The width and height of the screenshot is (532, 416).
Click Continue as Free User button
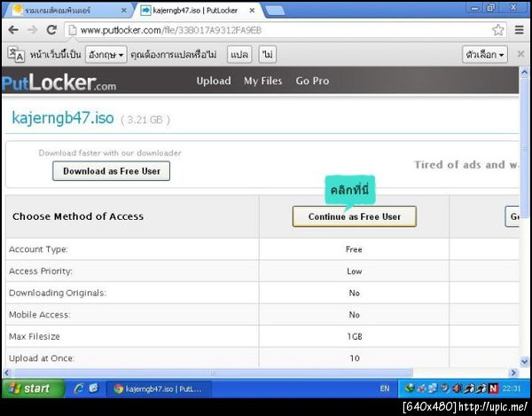(x=354, y=216)
